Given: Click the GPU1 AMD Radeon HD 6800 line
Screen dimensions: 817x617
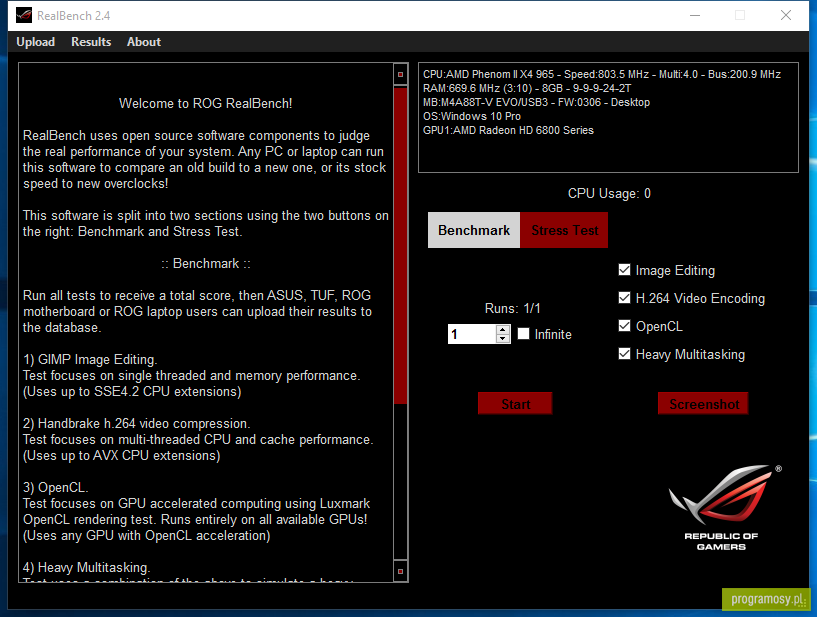Looking at the screenshot, I should pos(508,130).
